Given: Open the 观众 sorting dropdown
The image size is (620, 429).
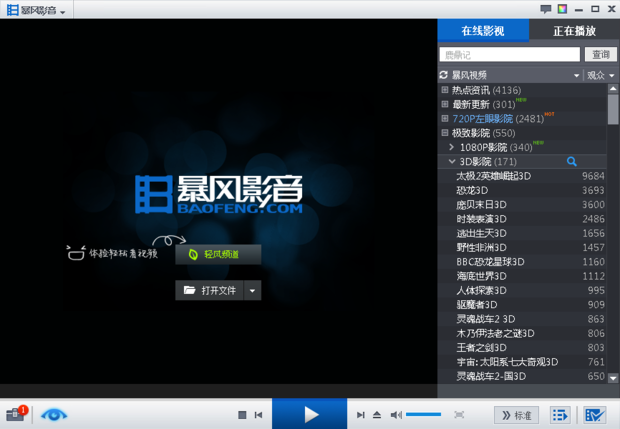Looking at the screenshot, I should [600, 75].
